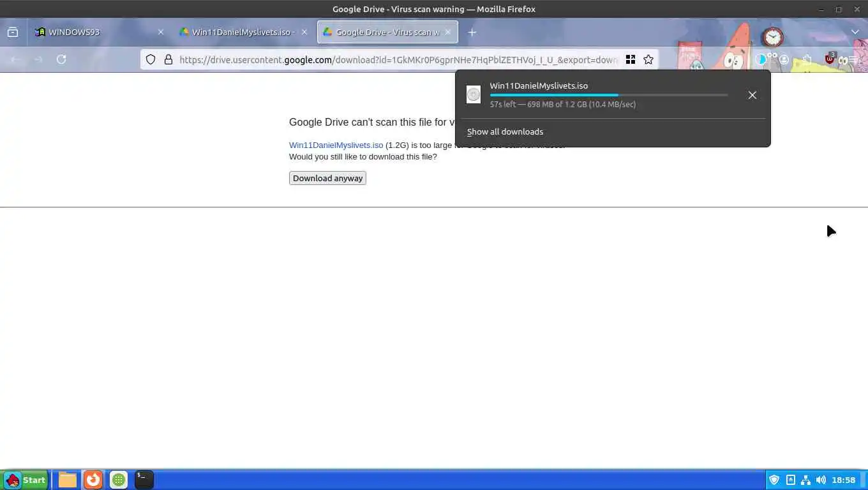Click the URL address field
This screenshot has width=868, height=490.
pos(398,59)
